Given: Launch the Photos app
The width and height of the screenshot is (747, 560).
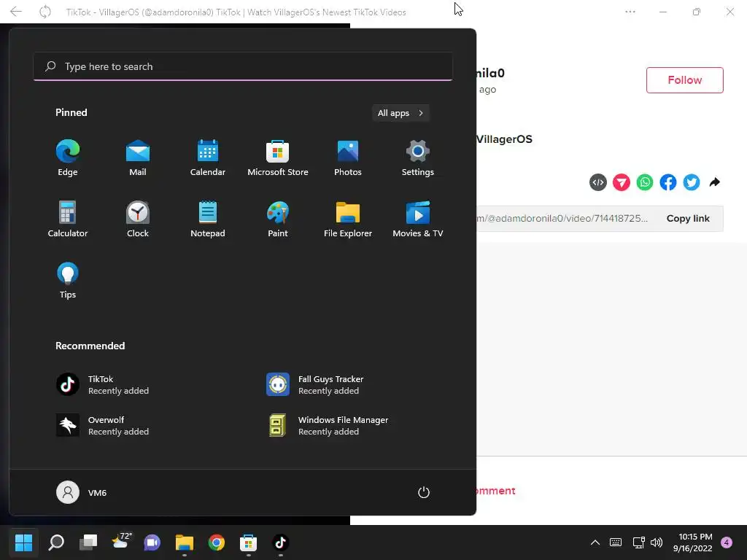Looking at the screenshot, I should click(348, 158).
